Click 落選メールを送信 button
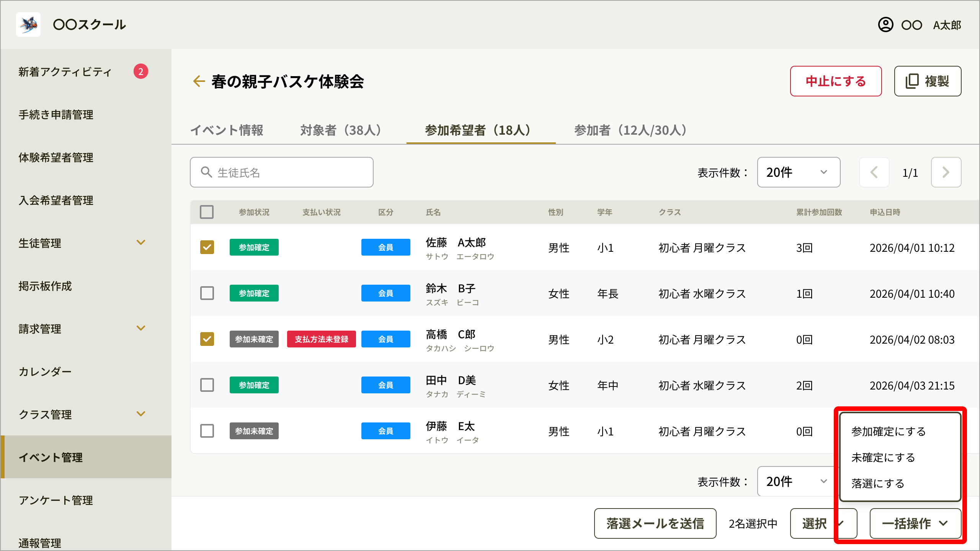980x551 pixels. tap(655, 523)
